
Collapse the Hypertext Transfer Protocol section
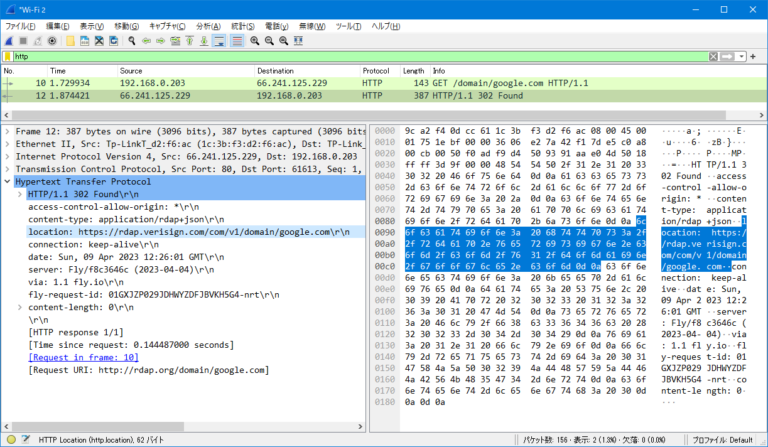9,183
